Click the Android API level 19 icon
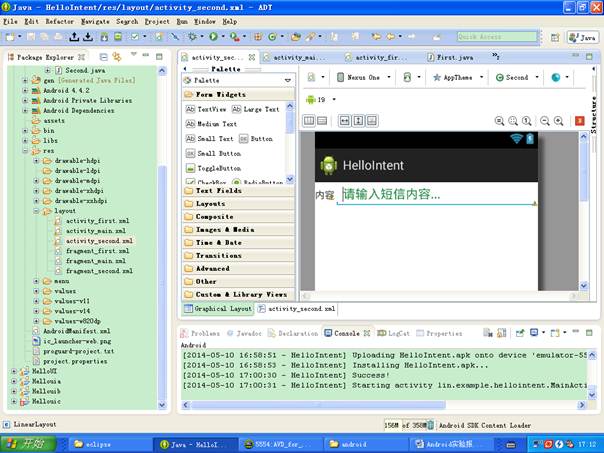 pyautogui.click(x=311, y=99)
